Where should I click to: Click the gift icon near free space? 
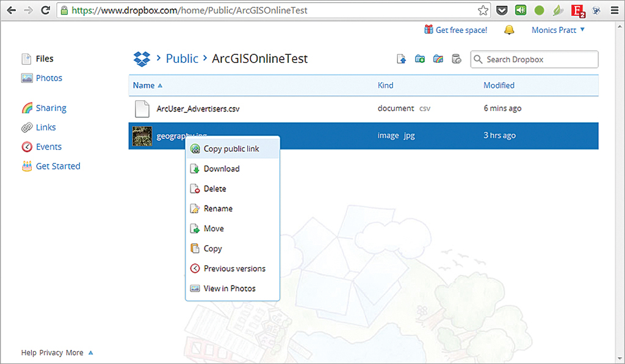[x=428, y=29]
